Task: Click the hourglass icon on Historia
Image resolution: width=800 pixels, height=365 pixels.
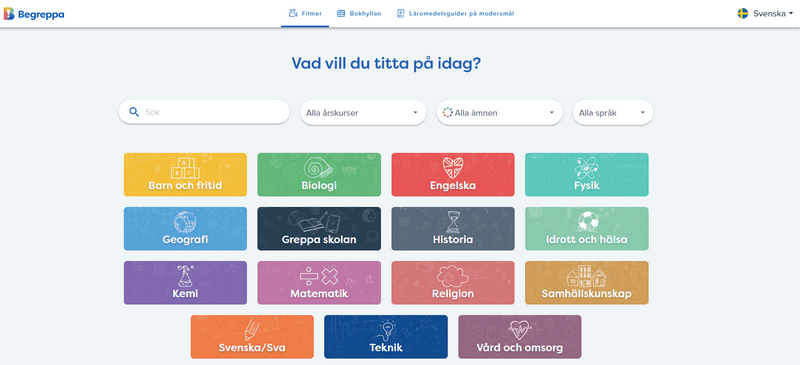Action: point(453,222)
